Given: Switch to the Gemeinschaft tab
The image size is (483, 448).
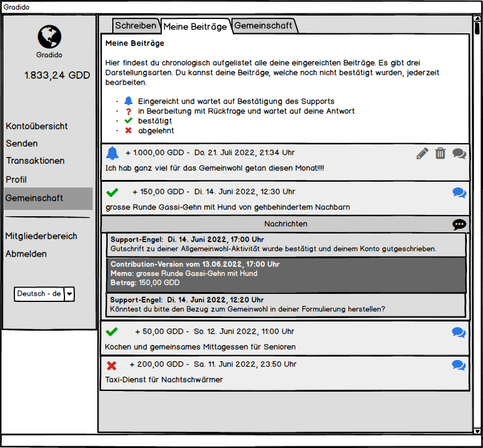Looking at the screenshot, I should tap(264, 26).
